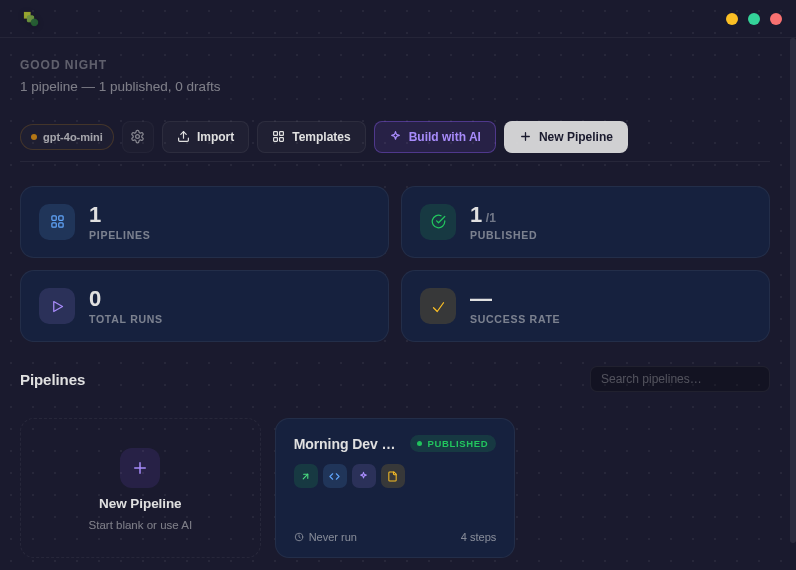Click the "Start blank or use AI" text
Viewport: 796px width, 570px height.
(x=140, y=525)
